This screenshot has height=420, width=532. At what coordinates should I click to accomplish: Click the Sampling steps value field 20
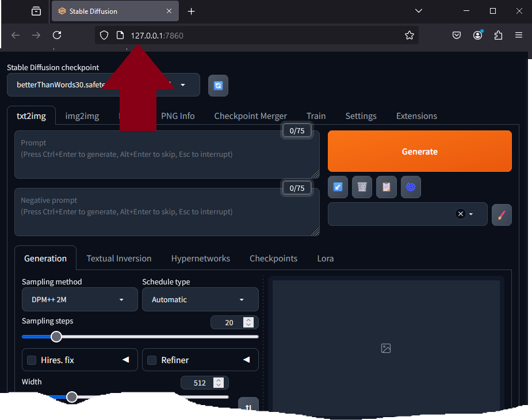pos(229,322)
